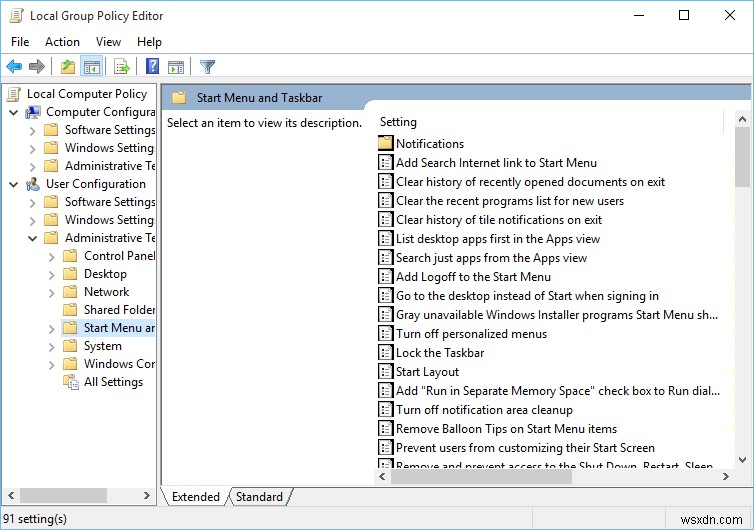
Task: Select All Settings in the tree
Action: [x=113, y=382]
